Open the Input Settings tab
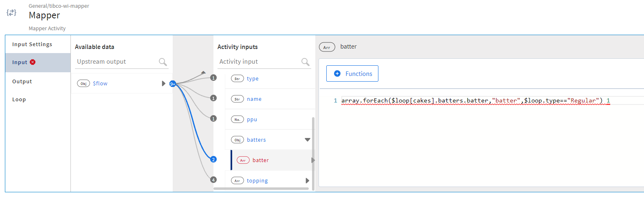Viewport: 644px width, 198px height. tap(32, 44)
